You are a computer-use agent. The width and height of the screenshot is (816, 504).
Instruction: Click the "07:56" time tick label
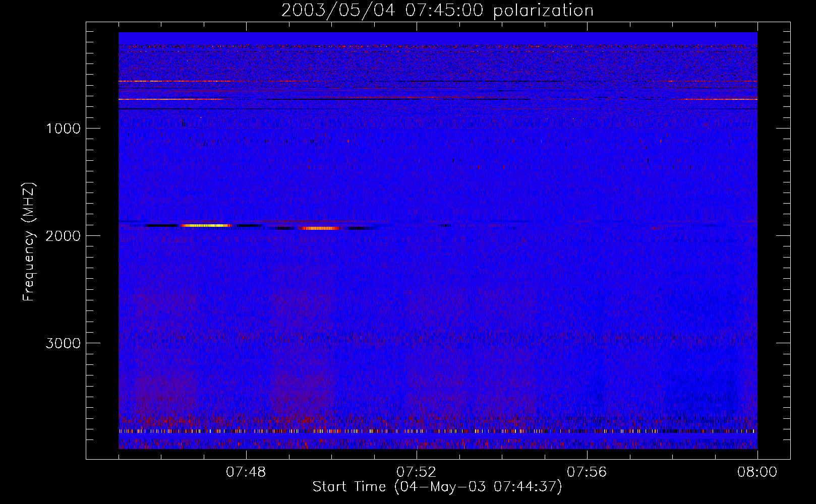click(587, 472)
